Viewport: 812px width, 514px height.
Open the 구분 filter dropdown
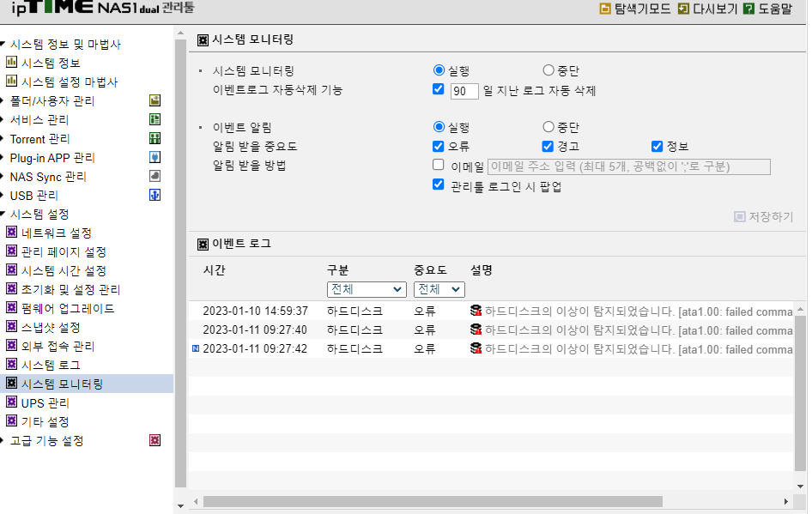coord(367,289)
